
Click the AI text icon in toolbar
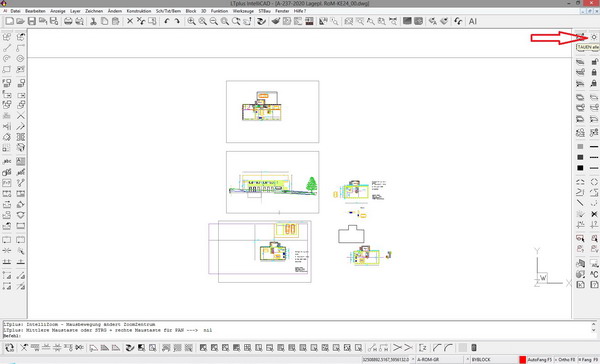[x=473, y=21]
